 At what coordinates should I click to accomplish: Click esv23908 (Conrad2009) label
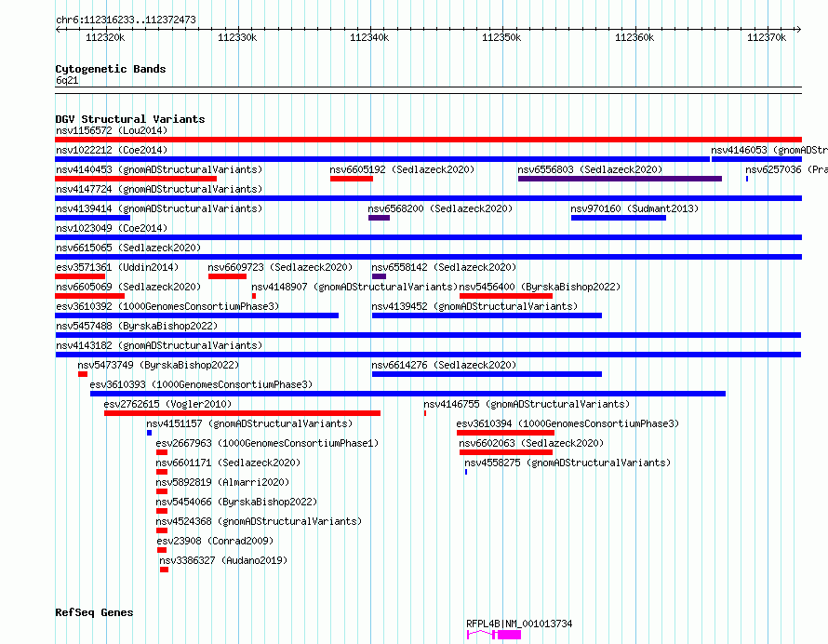[215, 541]
